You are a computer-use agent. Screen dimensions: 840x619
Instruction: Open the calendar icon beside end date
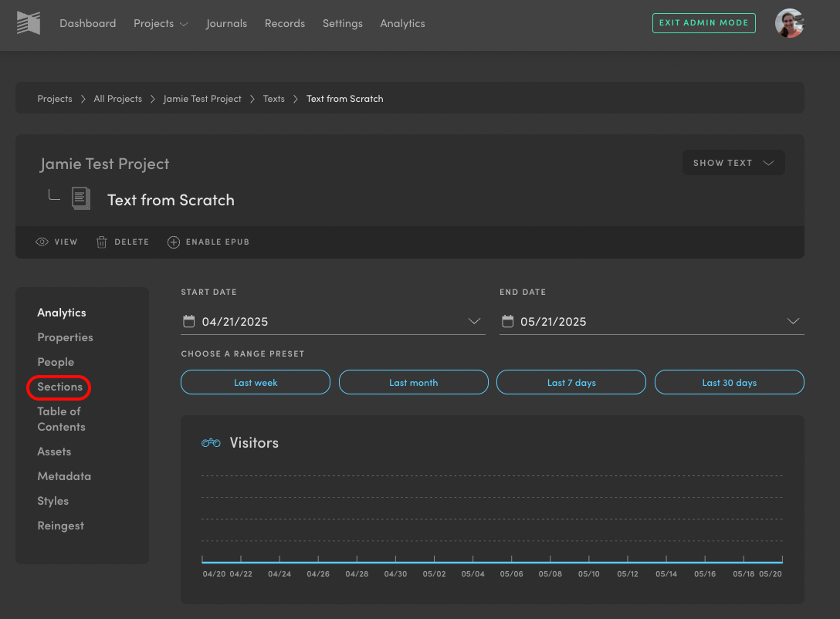508,320
